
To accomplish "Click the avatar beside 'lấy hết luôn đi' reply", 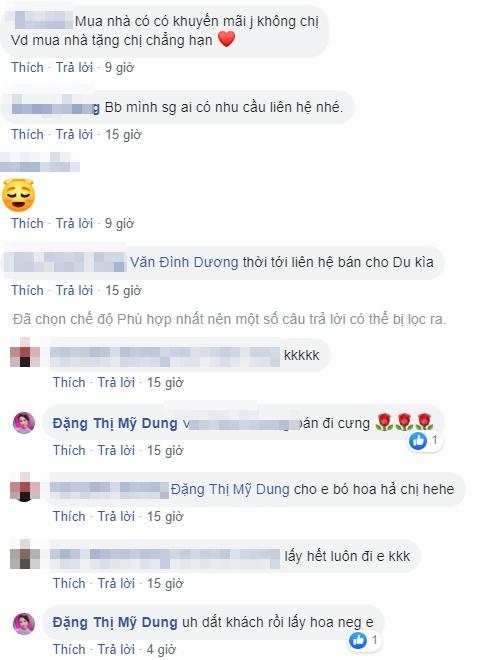I will [25, 554].
